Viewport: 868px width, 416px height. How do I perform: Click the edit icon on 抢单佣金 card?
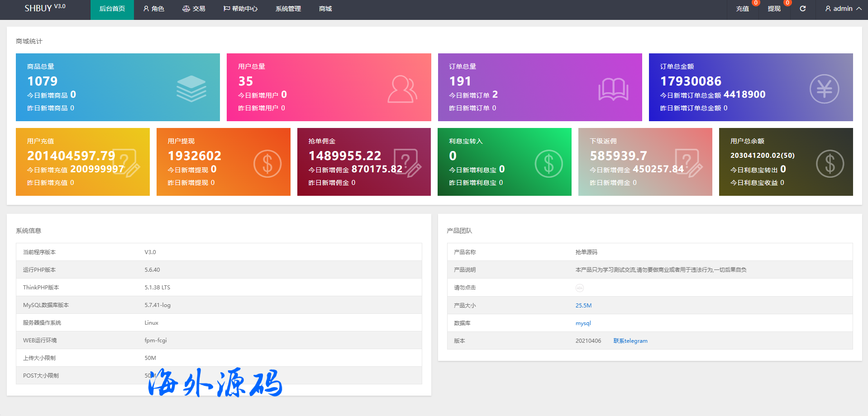click(x=407, y=163)
